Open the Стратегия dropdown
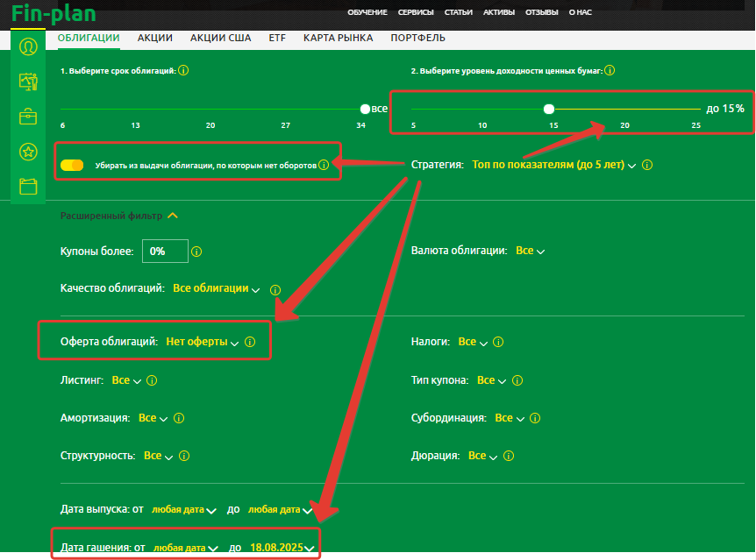Image resolution: width=756 pixels, height=560 pixels. (x=553, y=165)
